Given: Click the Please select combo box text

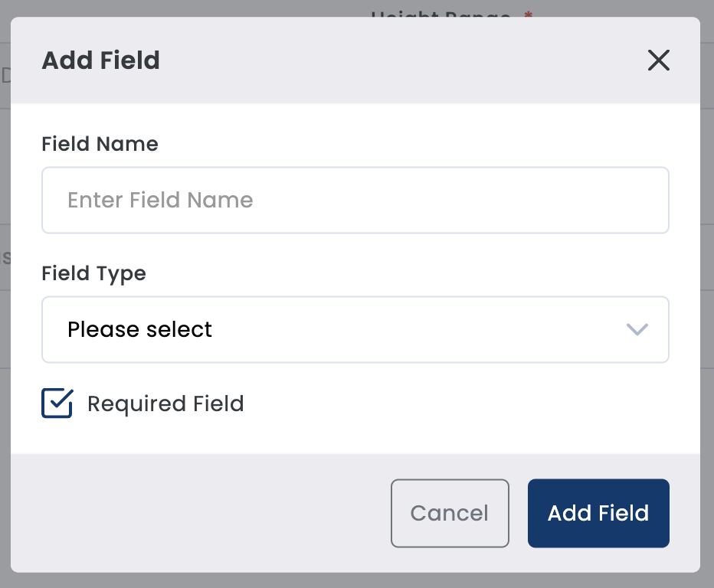Looking at the screenshot, I should click(x=140, y=329).
